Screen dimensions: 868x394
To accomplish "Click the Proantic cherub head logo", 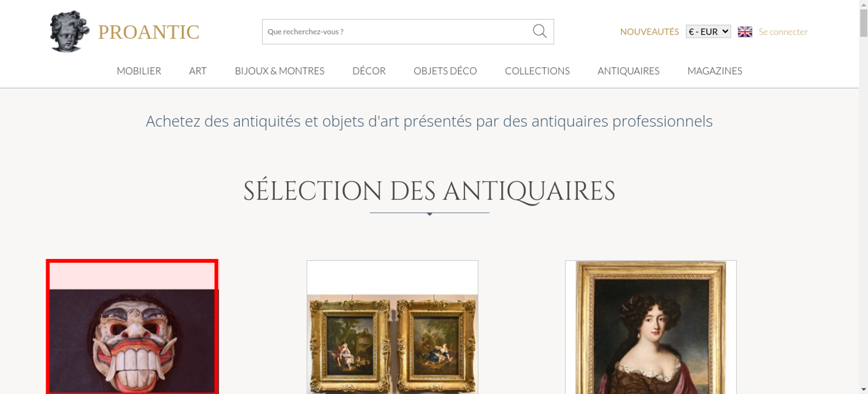I will (x=69, y=32).
